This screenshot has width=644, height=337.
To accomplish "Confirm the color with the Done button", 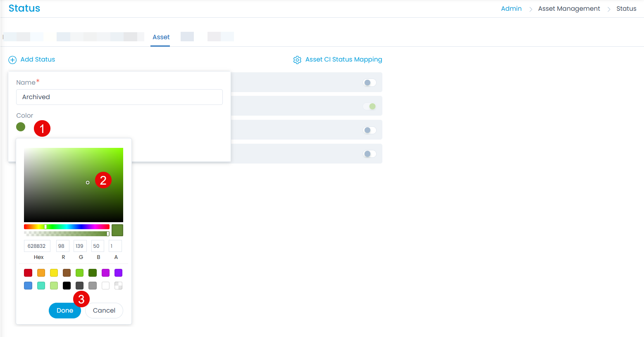I will [64, 310].
